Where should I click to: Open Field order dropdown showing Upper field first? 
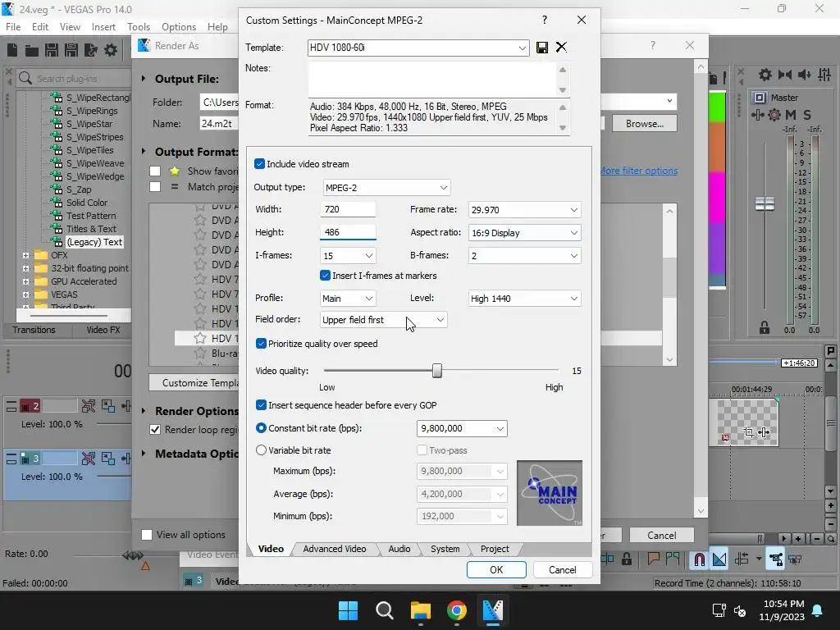point(384,320)
